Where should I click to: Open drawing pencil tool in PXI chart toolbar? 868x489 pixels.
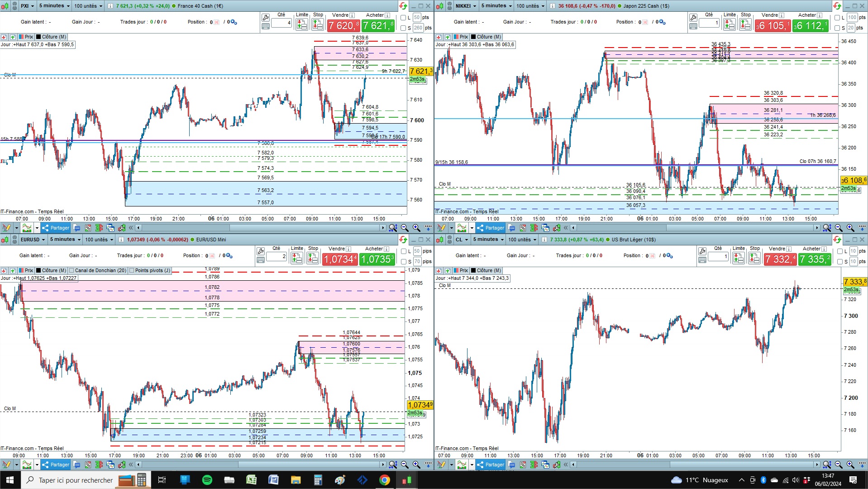(x=6, y=228)
